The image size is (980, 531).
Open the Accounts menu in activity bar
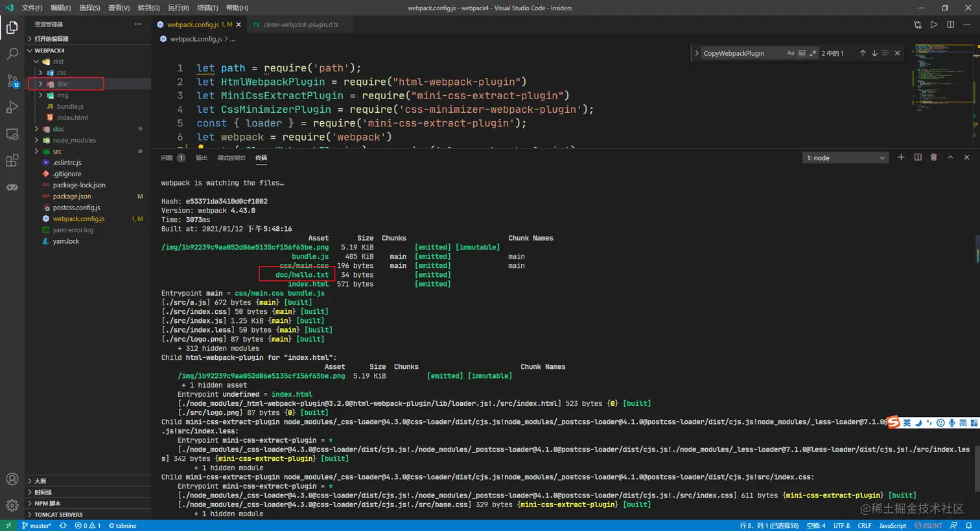(12, 479)
